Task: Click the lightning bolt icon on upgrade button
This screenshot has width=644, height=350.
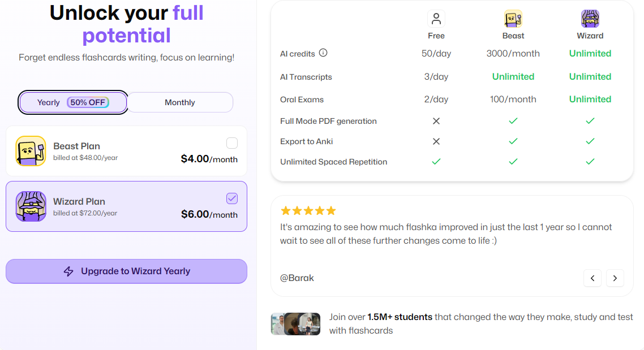Action: 68,271
